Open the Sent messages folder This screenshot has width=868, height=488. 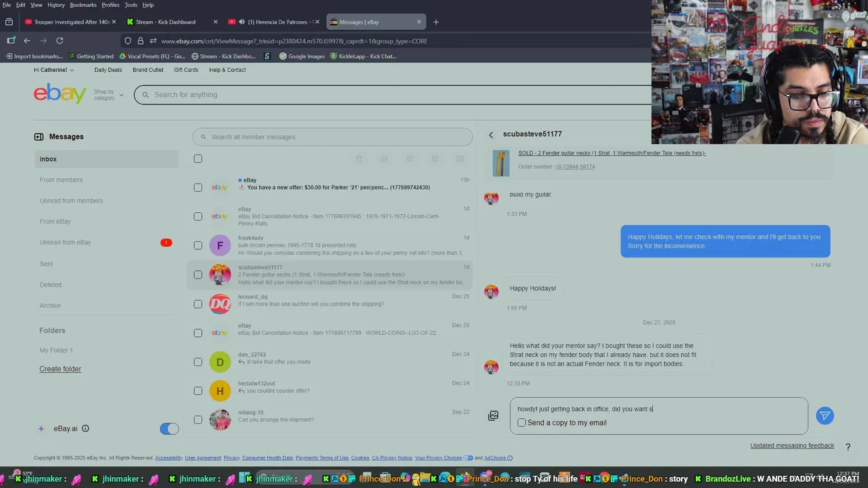pyautogui.click(x=46, y=264)
